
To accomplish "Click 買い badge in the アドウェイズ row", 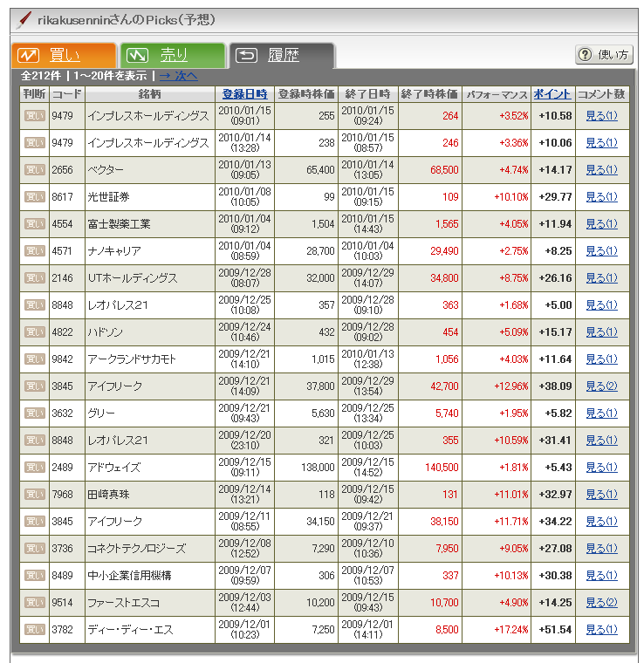I will (35, 468).
